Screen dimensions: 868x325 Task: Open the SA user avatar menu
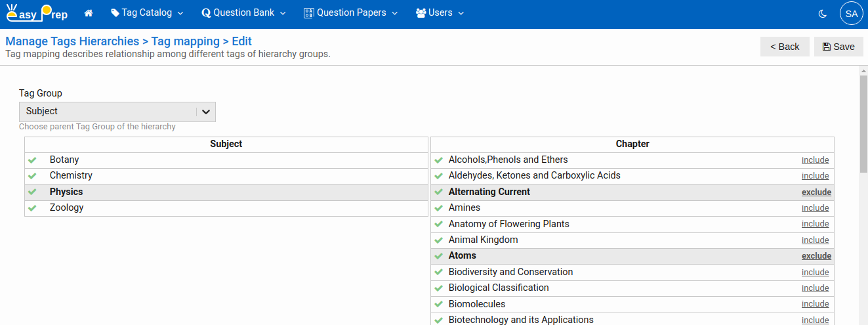pos(851,13)
